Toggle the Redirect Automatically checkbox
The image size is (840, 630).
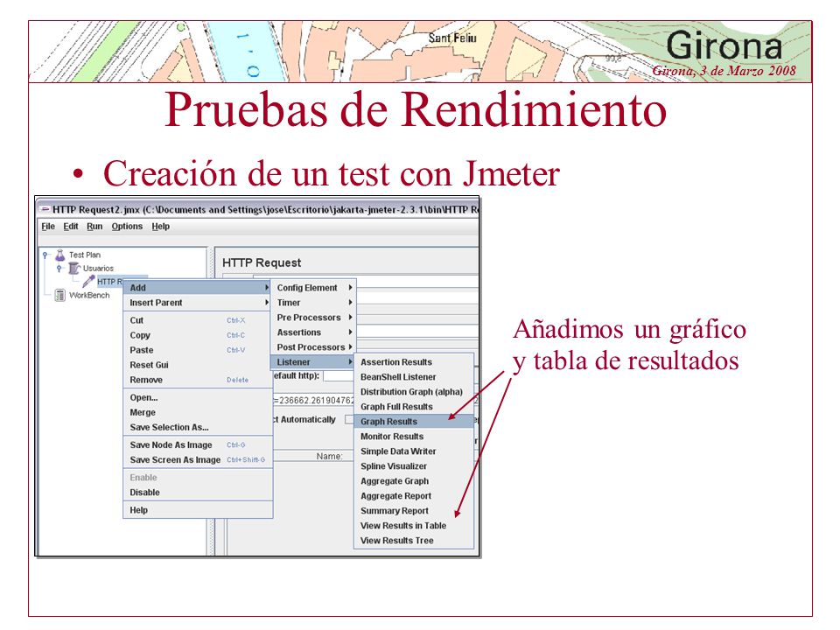[x=349, y=419]
